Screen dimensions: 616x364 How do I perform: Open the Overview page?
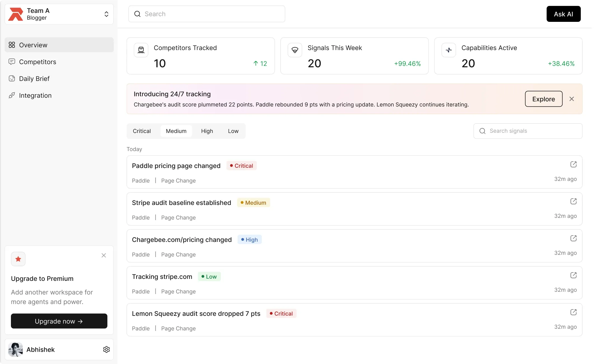[59, 45]
